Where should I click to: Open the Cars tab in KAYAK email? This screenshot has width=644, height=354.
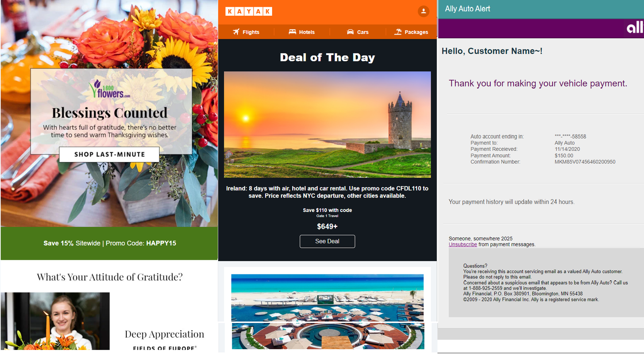click(x=358, y=32)
